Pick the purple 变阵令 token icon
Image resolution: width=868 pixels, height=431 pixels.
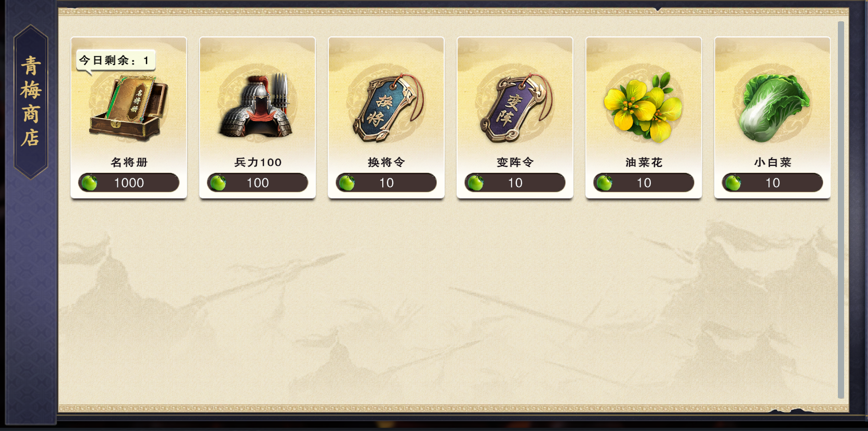tap(515, 108)
